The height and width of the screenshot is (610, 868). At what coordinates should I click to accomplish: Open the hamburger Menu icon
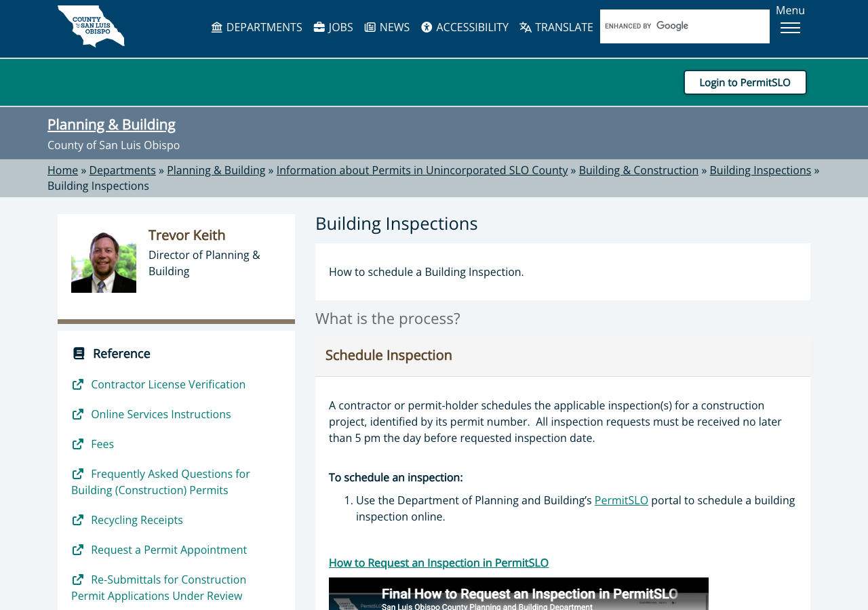(x=790, y=28)
